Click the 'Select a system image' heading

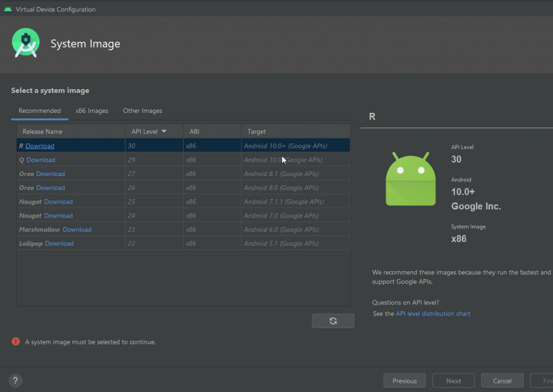pos(50,91)
